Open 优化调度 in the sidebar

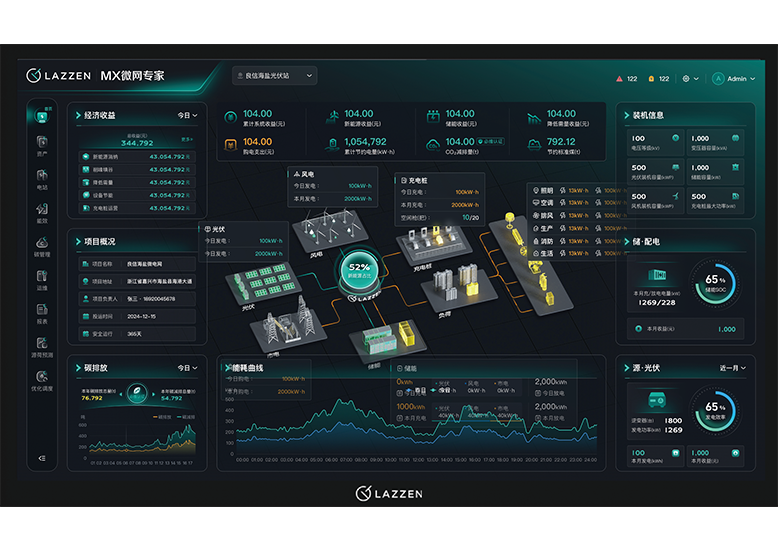coord(42,381)
